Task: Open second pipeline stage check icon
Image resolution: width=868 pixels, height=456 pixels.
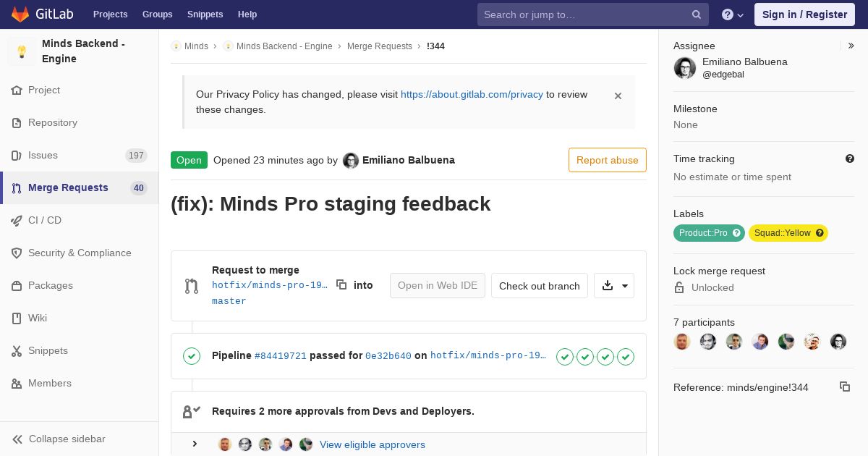Action: (585, 356)
